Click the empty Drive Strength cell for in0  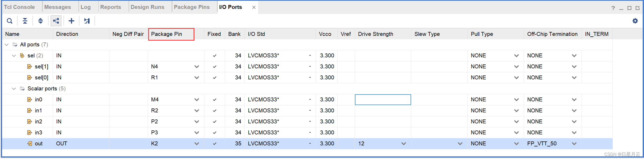[x=383, y=100]
